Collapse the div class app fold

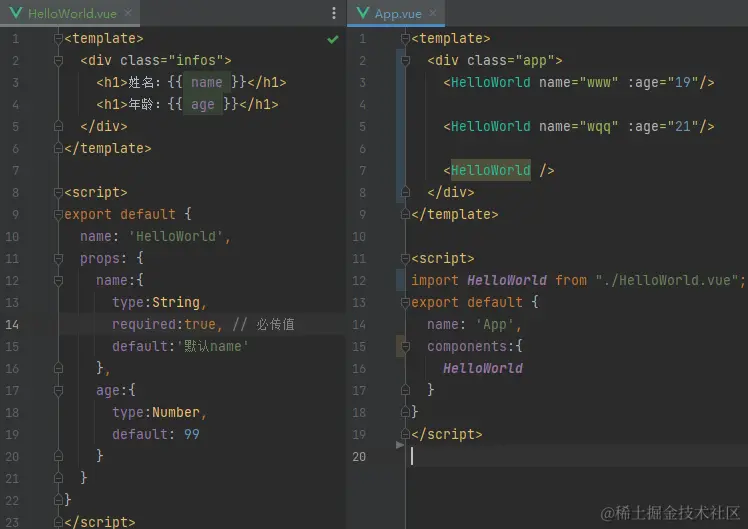click(405, 61)
